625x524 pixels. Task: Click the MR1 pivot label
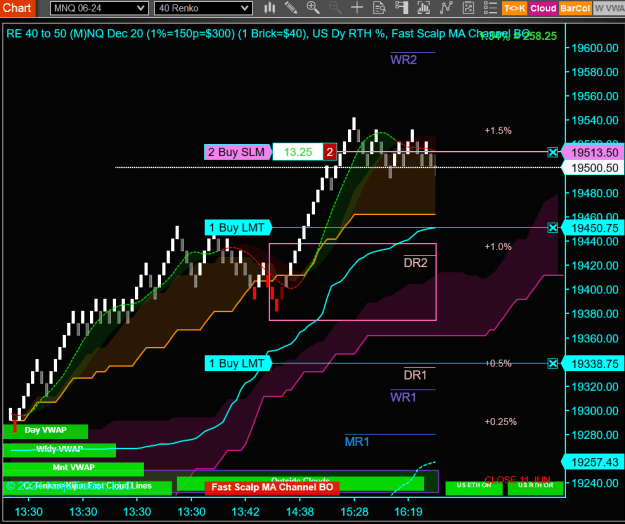click(x=357, y=442)
